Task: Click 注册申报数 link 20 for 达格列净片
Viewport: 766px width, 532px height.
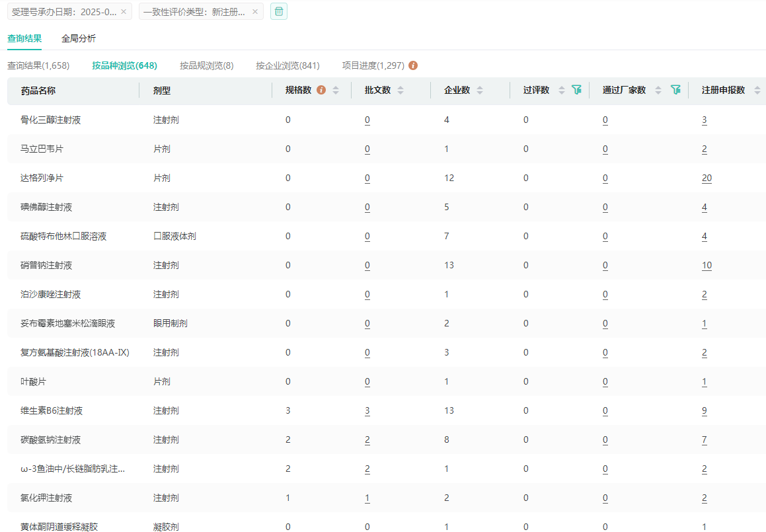Action: pyautogui.click(x=707, y=178)
